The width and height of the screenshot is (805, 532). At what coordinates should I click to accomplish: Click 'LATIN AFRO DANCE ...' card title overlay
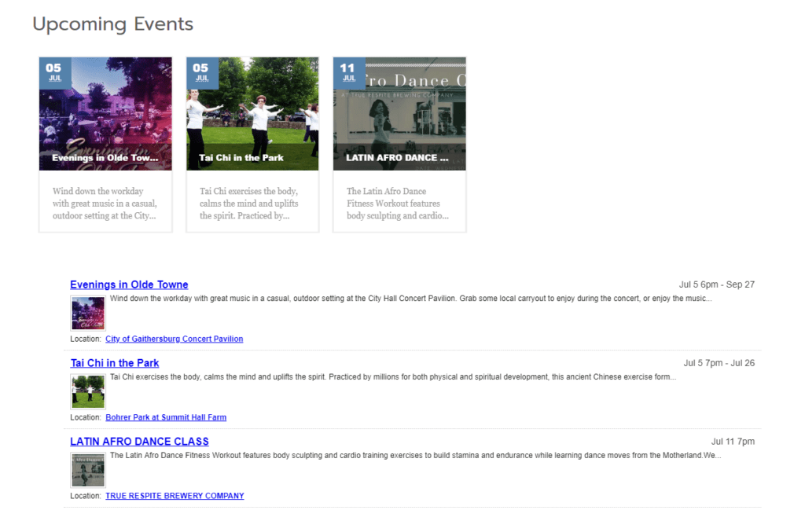click(397, 158)
